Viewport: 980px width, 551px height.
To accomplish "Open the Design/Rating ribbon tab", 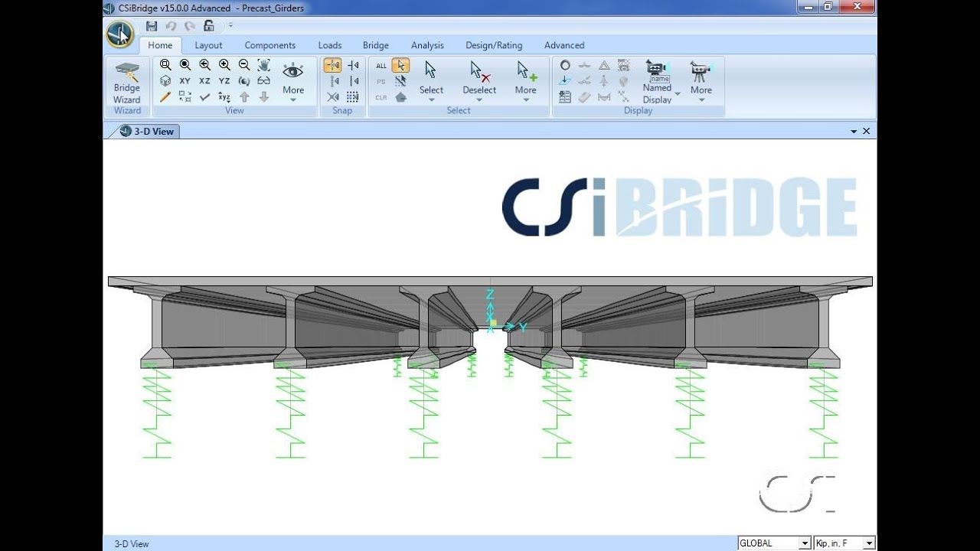I will 494,45.
